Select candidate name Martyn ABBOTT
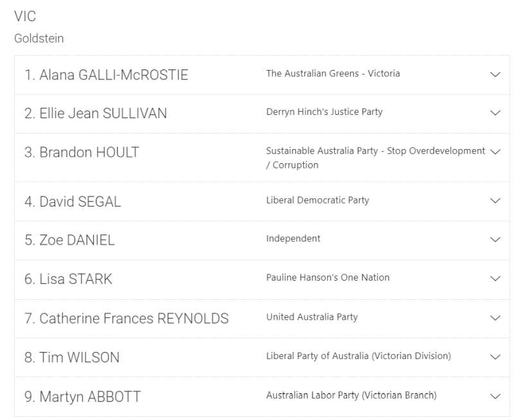The width and height of the screenshot is (514, 420). pos(82,397)
